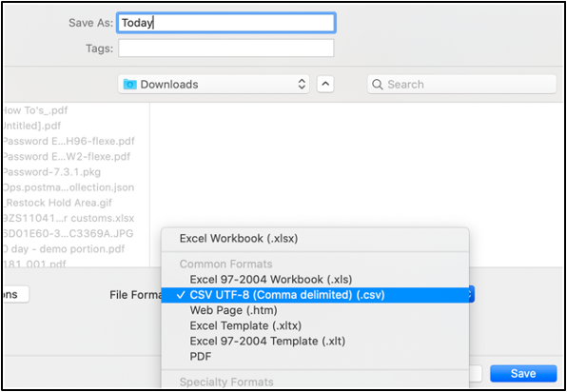Click the Save As filename field
This screenshot has height=392, width=567.
[226, 23]
